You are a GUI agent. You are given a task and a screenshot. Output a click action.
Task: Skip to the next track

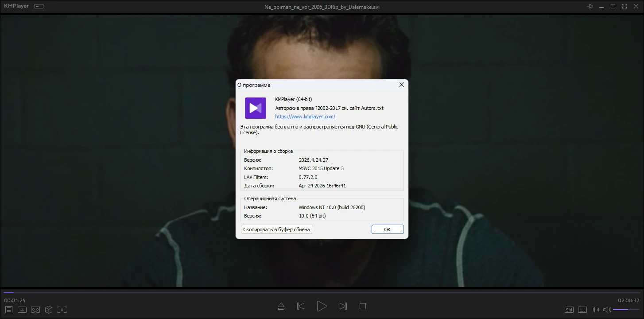pyautogui.click(x=343, y=306)
